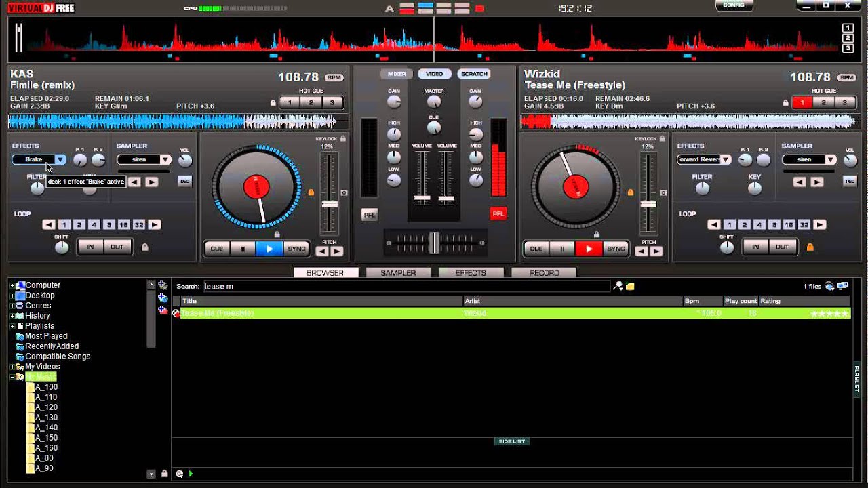Click deck 2 pitch slider handle
868x488 pixels.
[649, 204]
